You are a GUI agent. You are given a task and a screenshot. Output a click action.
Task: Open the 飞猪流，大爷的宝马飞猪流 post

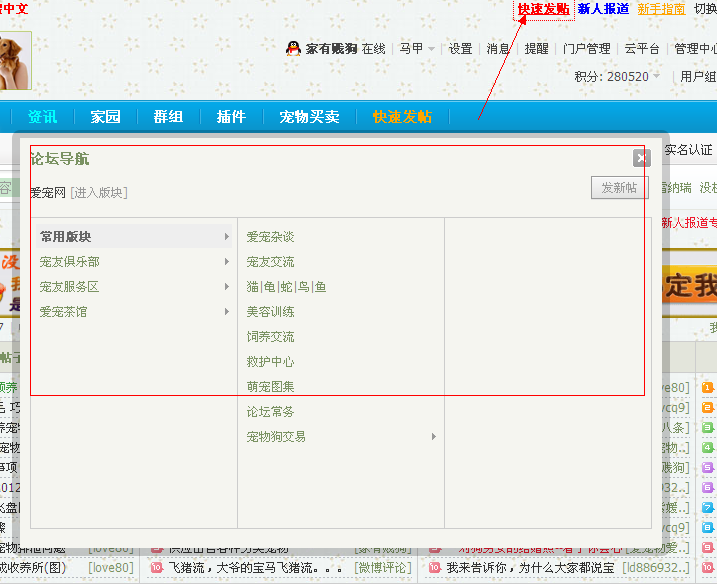[255, 568]
